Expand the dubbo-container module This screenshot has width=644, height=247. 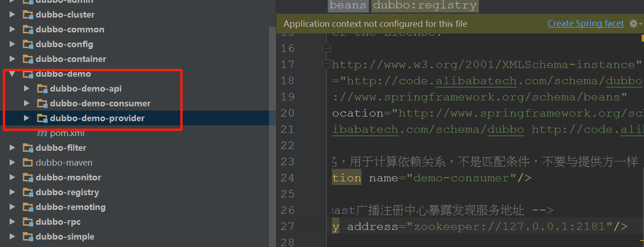(12, 59)
